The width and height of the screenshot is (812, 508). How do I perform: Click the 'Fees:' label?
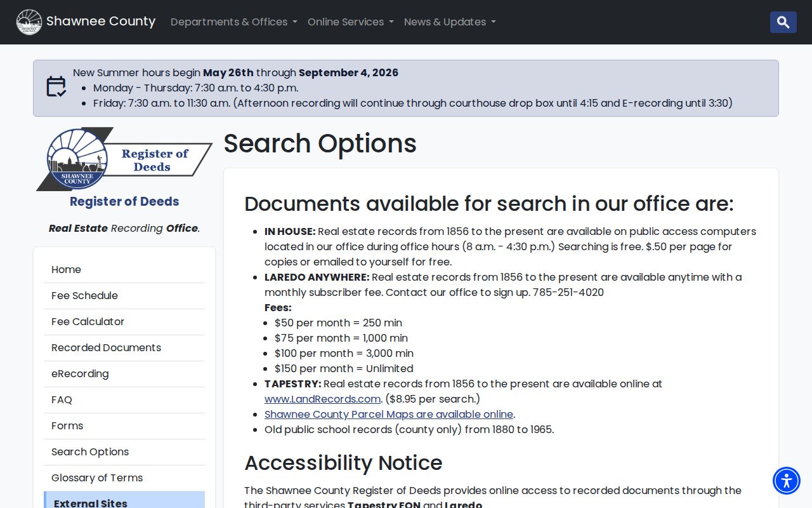coord(278,307)
